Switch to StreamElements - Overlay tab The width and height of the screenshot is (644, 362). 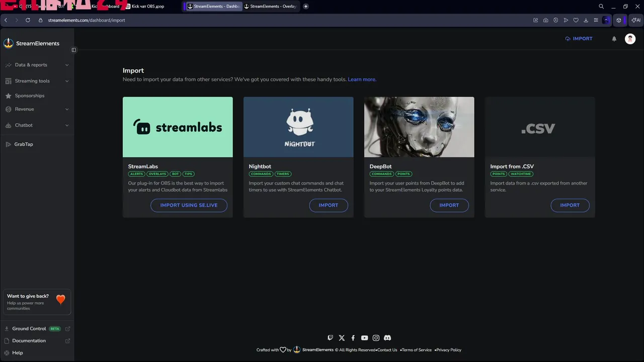(x=271, y=7)
